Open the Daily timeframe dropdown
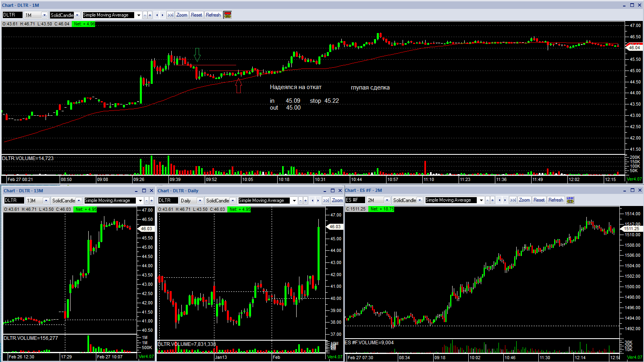The image size is (644, 362). coord(200,200)
